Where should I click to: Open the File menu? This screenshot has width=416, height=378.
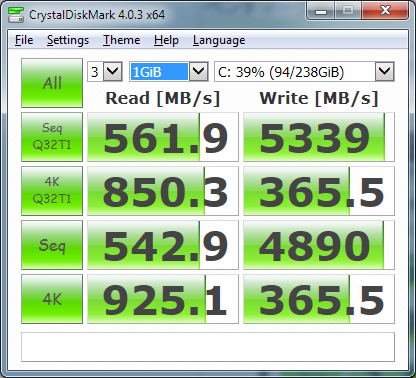pos(24,40)
